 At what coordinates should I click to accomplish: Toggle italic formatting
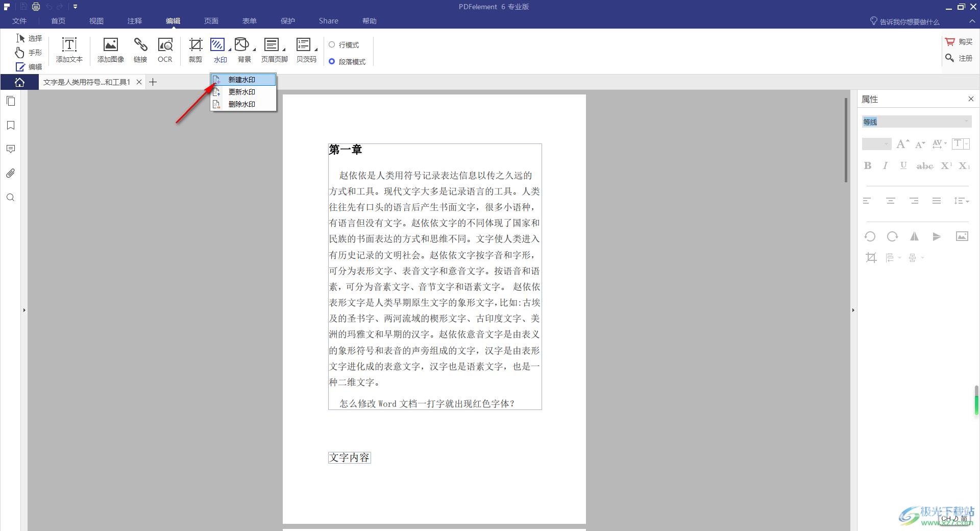[886, 165]
